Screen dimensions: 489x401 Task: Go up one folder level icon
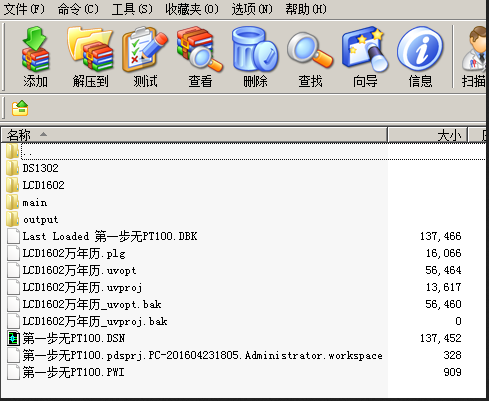click(x=20, y=108)
